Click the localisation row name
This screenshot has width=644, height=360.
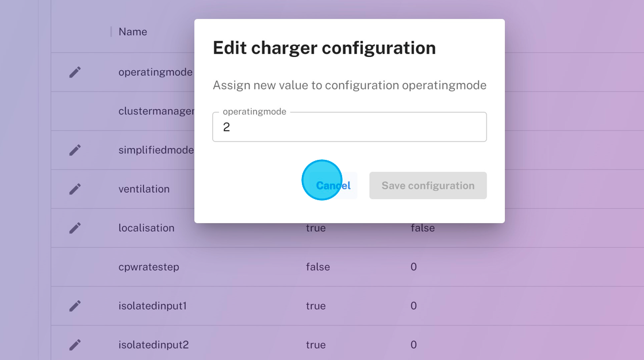(x=146, y=228)
